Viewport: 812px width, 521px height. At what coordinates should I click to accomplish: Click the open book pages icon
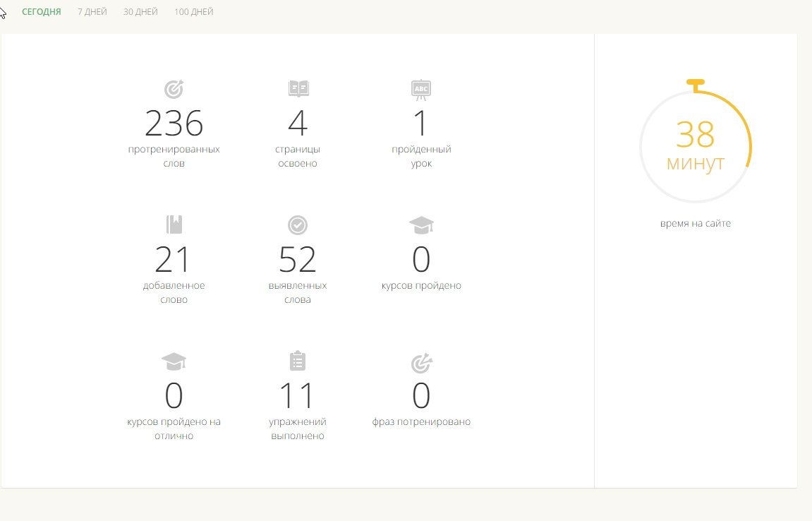298,89
